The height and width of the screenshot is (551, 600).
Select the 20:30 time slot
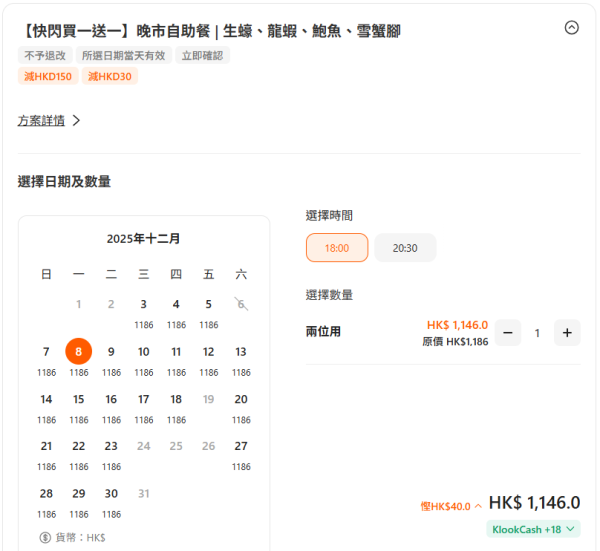tap(405, 248)
